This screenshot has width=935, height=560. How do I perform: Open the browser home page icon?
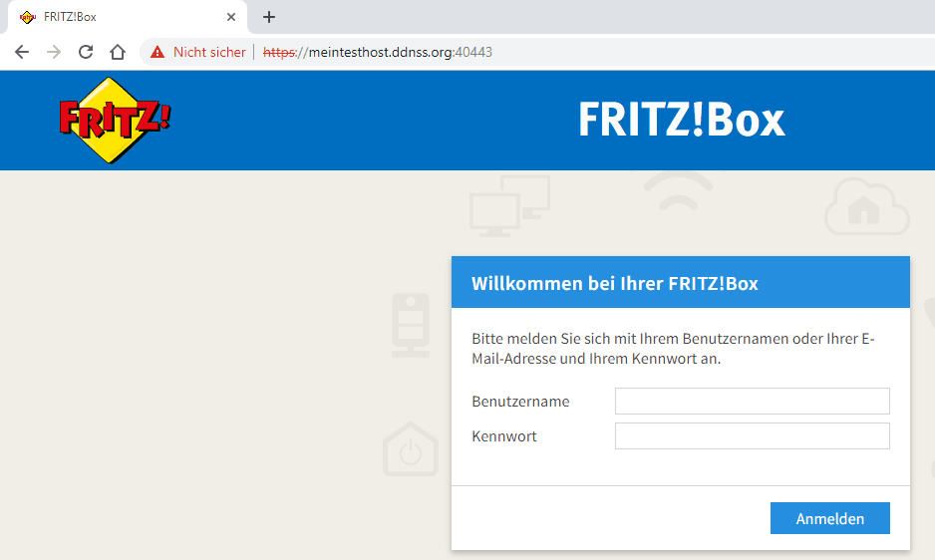click(118, 52)
